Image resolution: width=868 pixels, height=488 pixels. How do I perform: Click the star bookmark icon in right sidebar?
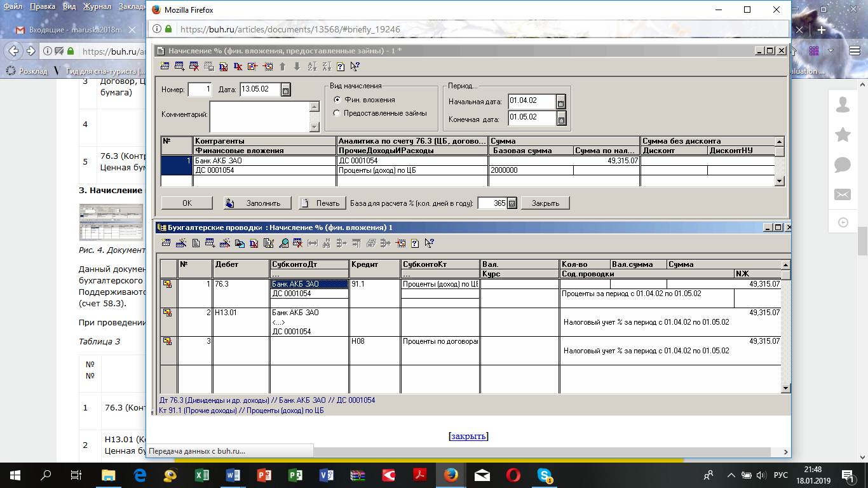pos(843,134)
